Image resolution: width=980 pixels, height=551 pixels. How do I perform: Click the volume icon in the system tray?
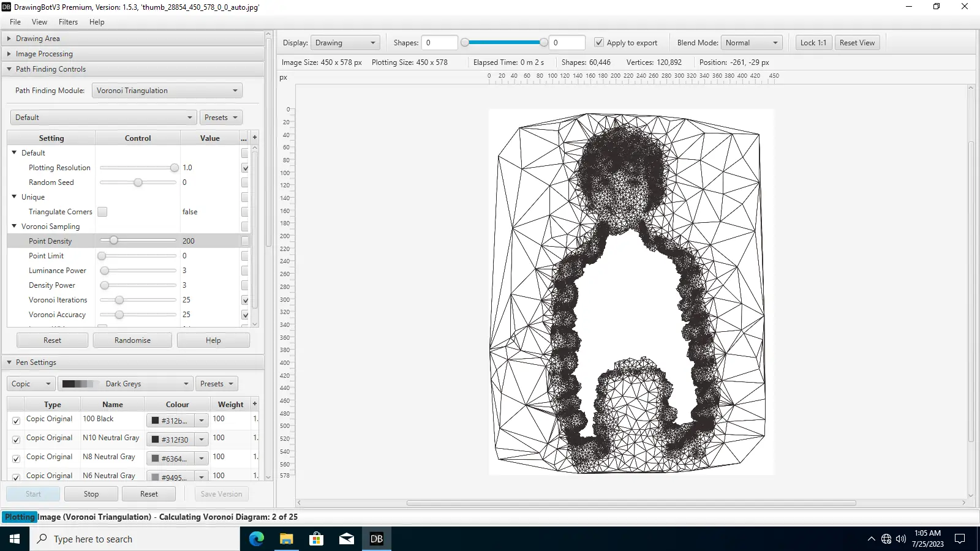[x=900, y=539]
